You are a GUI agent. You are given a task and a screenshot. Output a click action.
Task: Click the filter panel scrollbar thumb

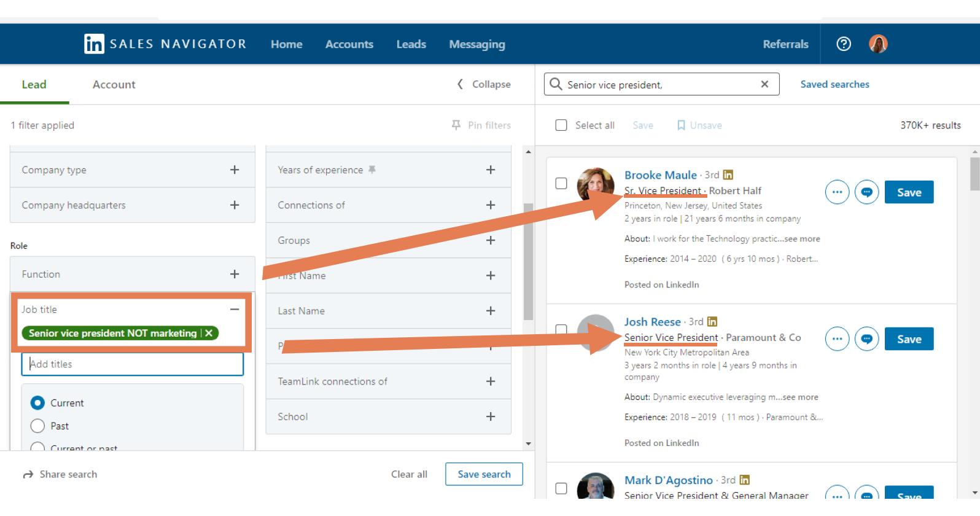pos(528,261)
